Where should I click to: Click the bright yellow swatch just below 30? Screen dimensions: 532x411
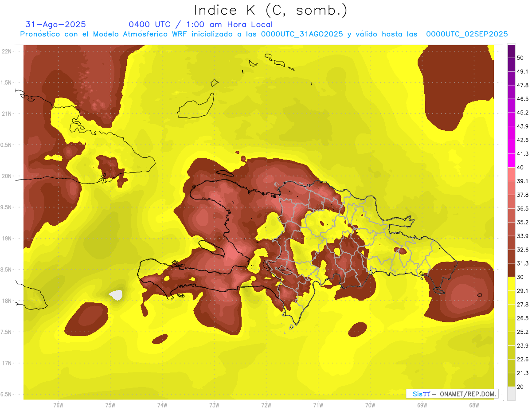pos(511,283)
